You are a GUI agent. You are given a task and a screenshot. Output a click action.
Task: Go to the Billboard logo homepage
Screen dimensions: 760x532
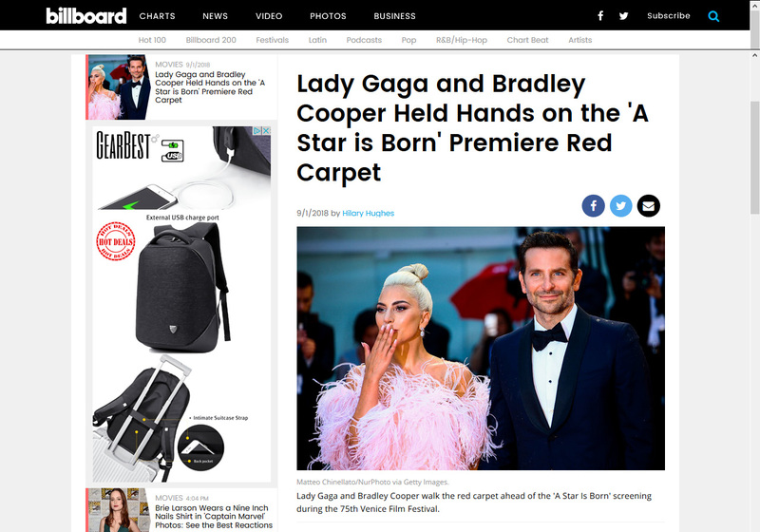tap(86, 16)
